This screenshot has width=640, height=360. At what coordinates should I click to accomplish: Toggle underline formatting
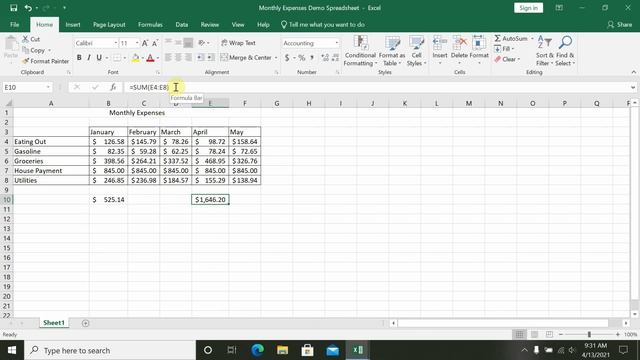pos(99,58)
